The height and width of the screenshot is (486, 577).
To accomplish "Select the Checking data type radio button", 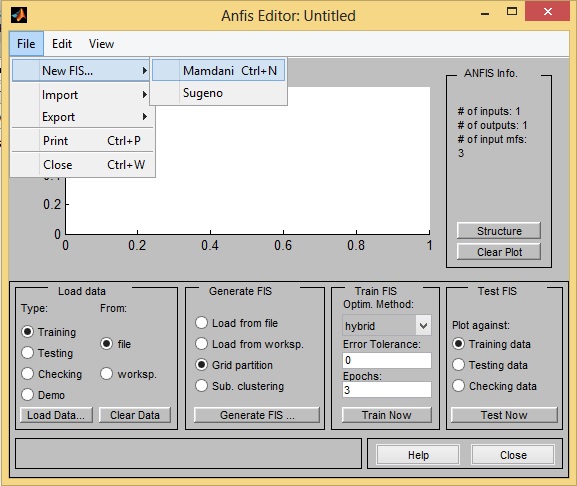I will pyautogui.click(x=28, y=374).
